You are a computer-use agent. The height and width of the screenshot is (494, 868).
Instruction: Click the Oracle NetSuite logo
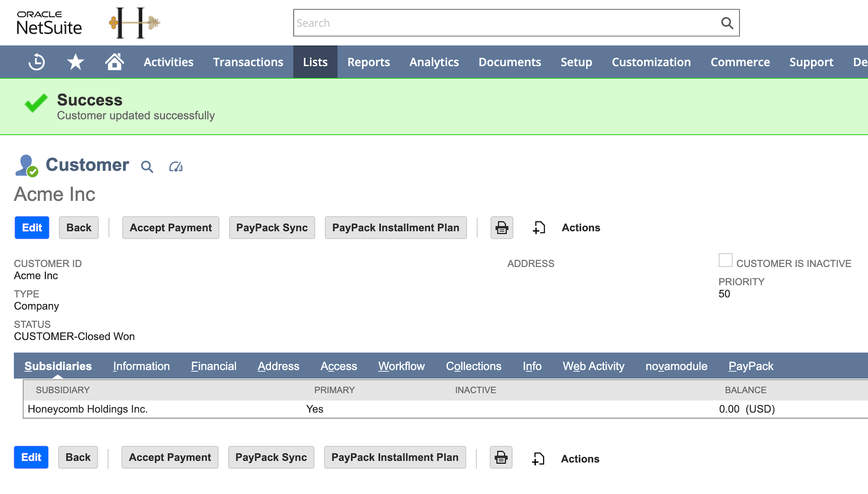(x=48, y=22)
